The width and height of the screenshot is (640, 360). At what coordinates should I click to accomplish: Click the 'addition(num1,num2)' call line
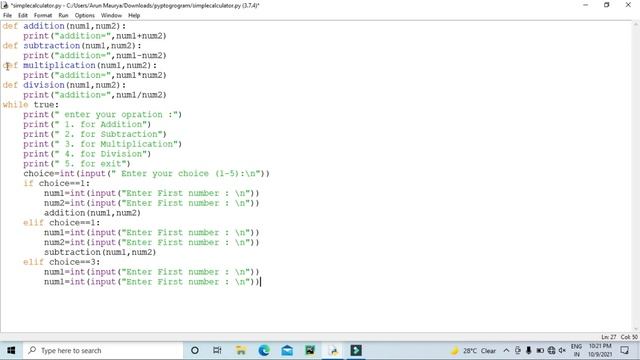92,213
